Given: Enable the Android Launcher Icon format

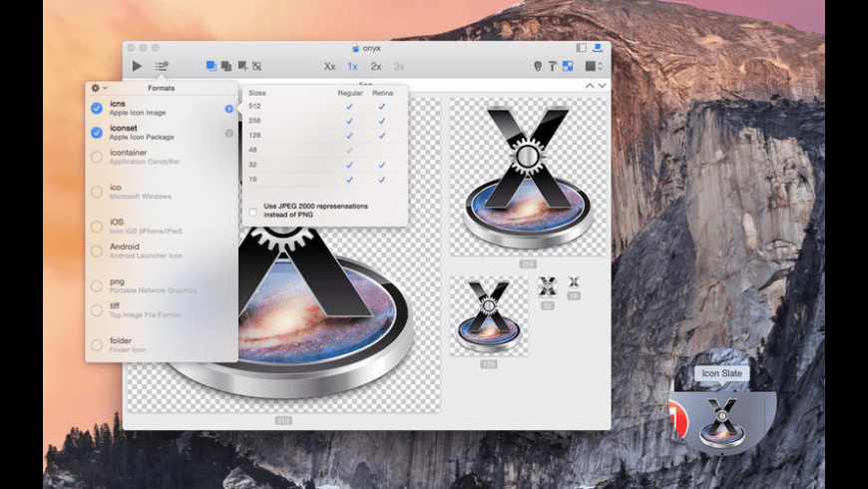Looking at the screenshot, I should (x=97, y=250).
